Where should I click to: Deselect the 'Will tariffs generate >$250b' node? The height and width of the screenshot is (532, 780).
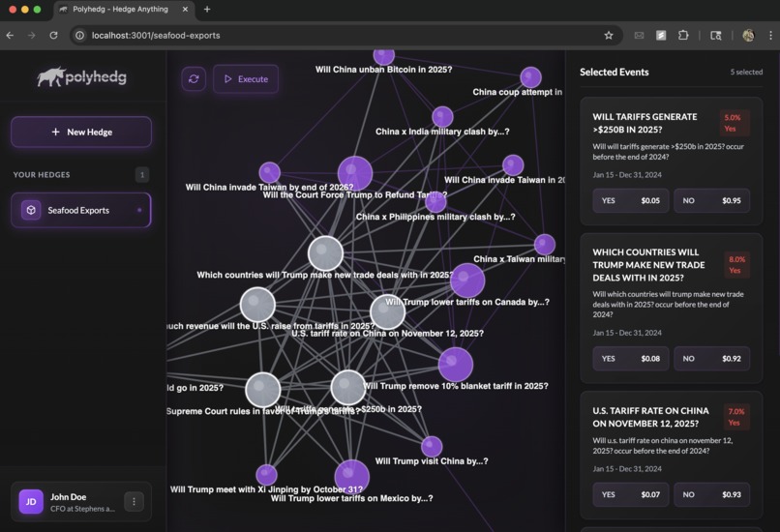(347, 387)
